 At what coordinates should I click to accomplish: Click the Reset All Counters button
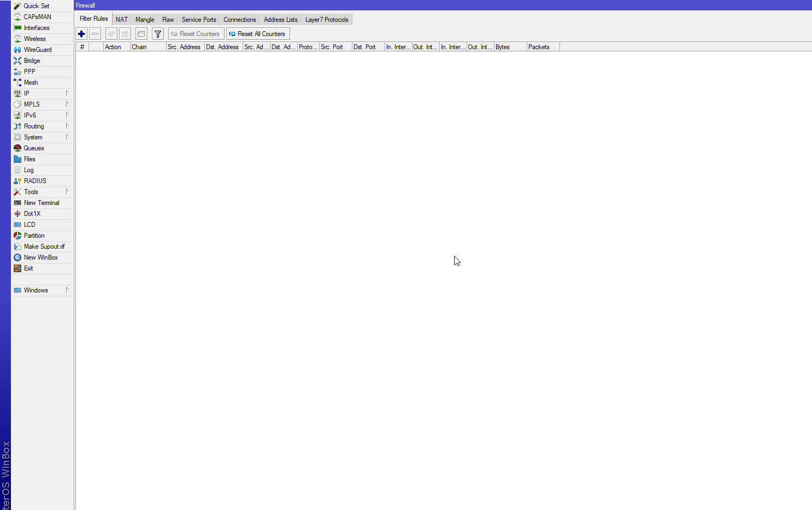[x=258, y=34]
